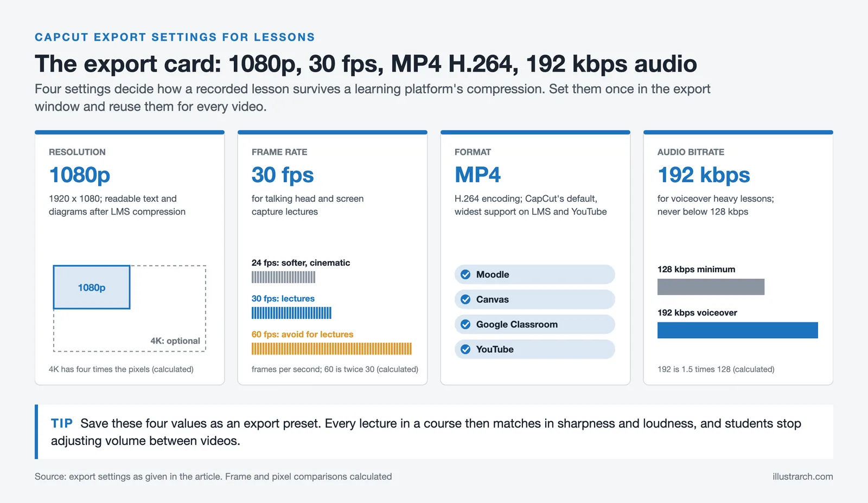Click '30 fps: lectures' label

pos(283,299)
